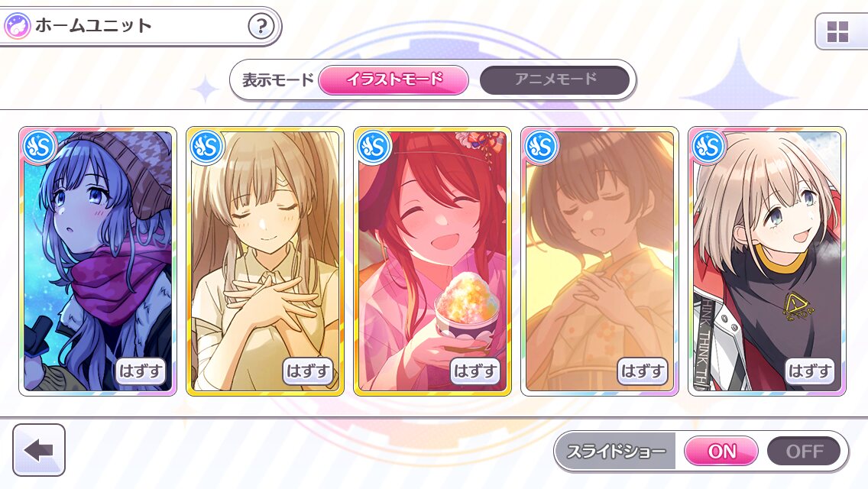Click the S badge on the red-haired card

pos(374,147)
